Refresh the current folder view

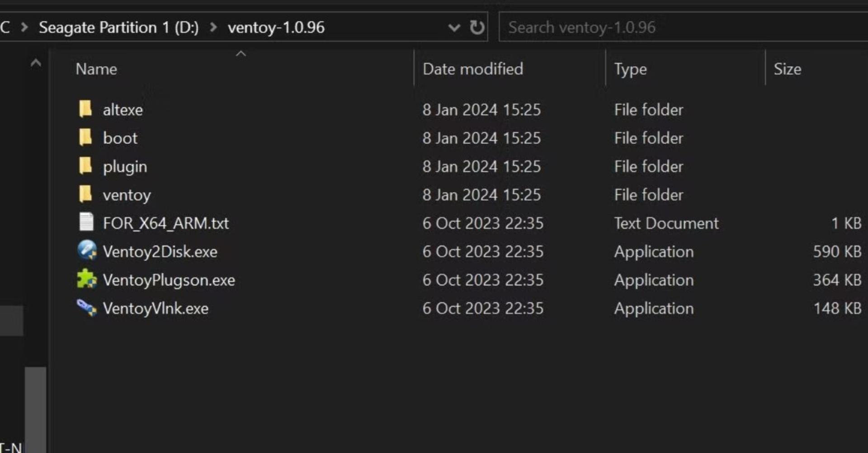(x=476, y=28)
